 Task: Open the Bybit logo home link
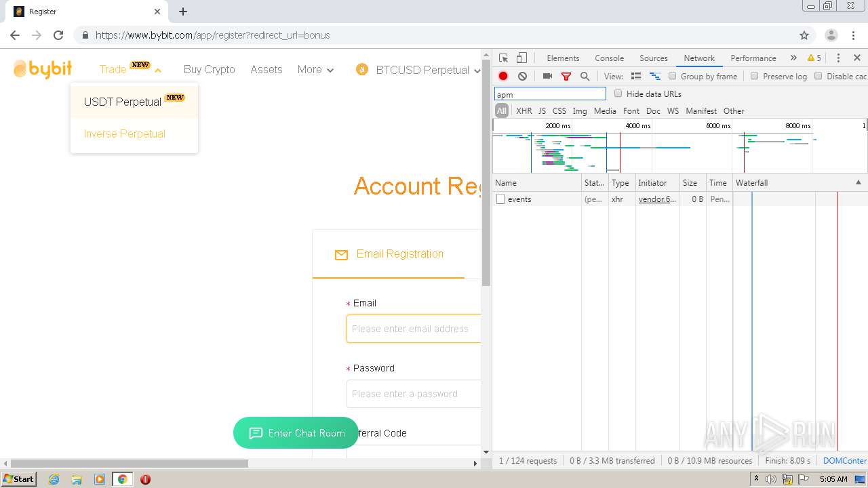tap(43, 69)
